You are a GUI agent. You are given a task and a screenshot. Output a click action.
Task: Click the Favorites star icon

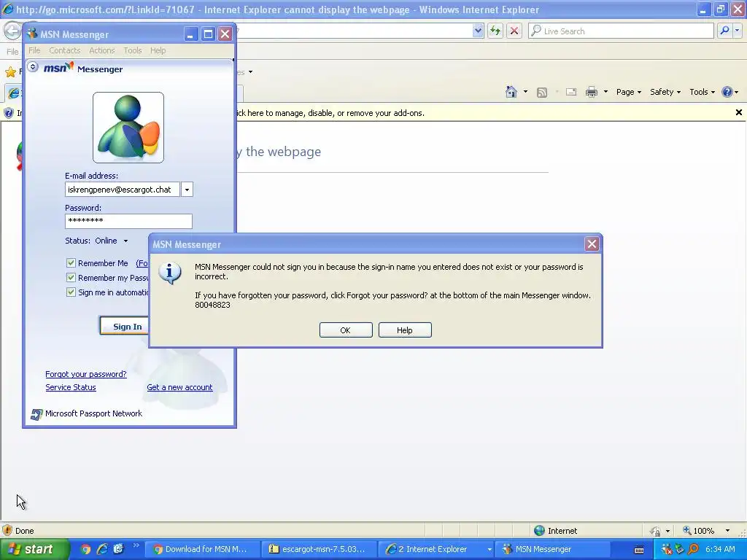(10, 72)
